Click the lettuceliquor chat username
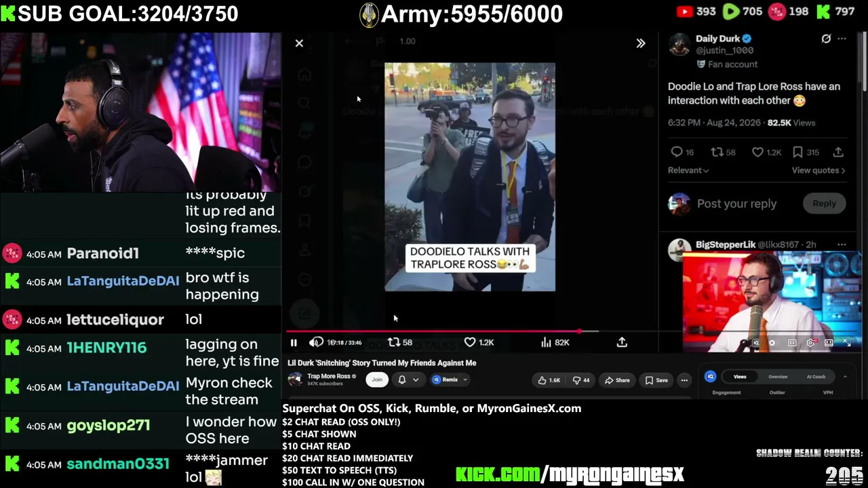 115,320
